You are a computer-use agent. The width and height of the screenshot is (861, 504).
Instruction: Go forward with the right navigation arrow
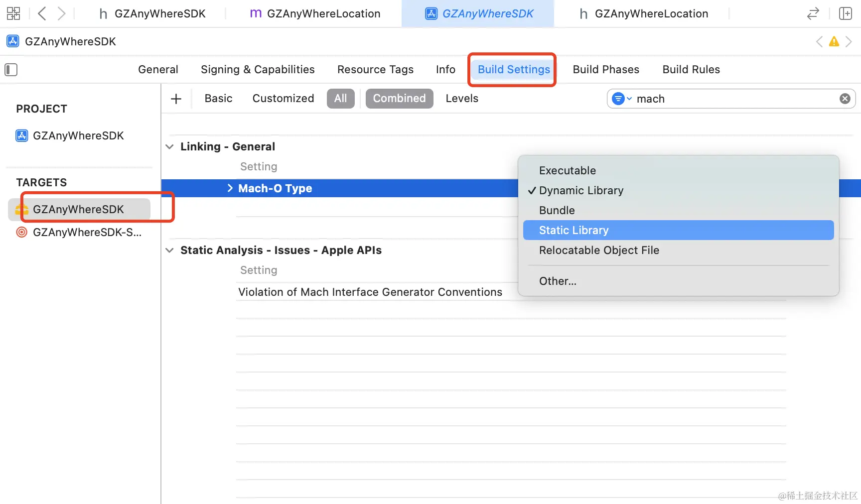click(x=61, y=13)
